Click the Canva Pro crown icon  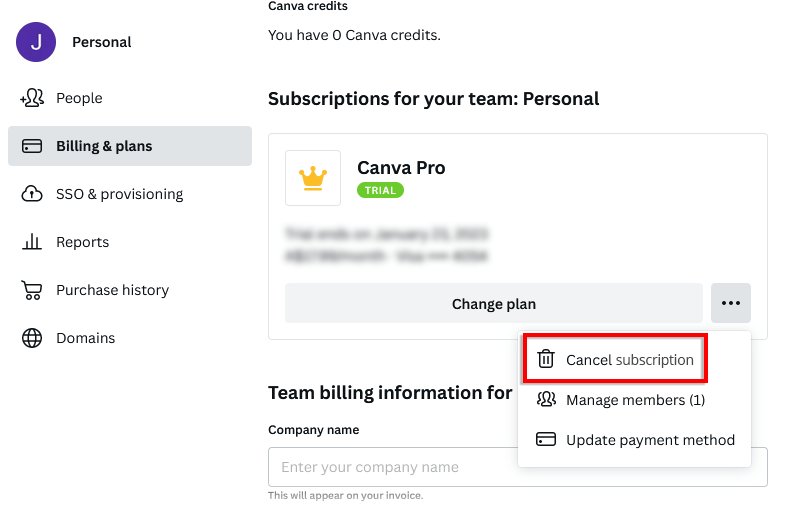coord(313,178)
